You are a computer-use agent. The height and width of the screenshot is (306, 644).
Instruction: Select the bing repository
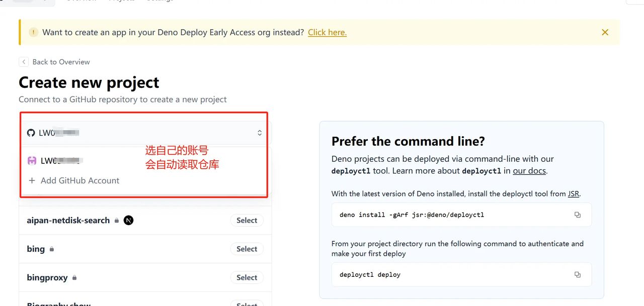click(247, 249)
